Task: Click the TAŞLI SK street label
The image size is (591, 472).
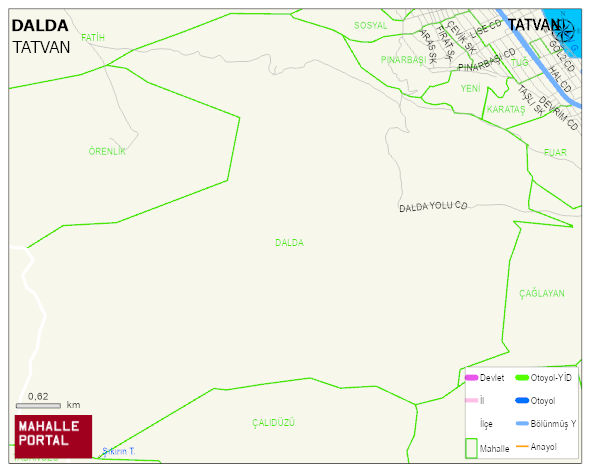Action: click(531, 100)
